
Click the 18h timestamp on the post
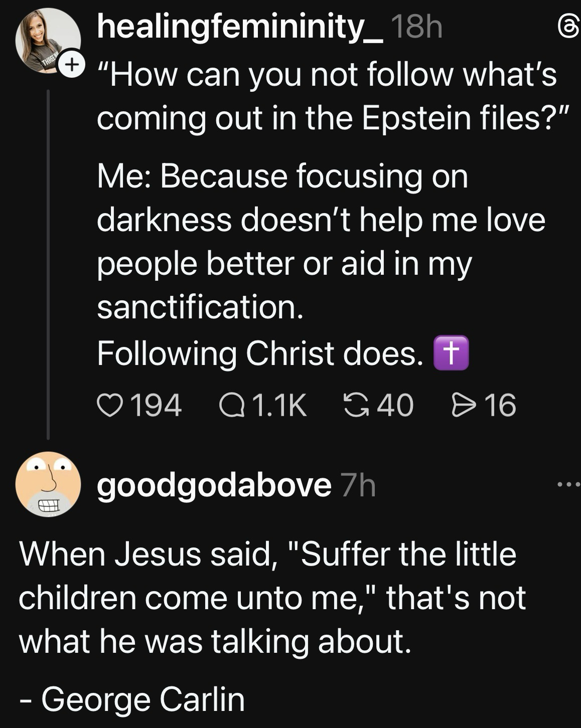(416, 28)
